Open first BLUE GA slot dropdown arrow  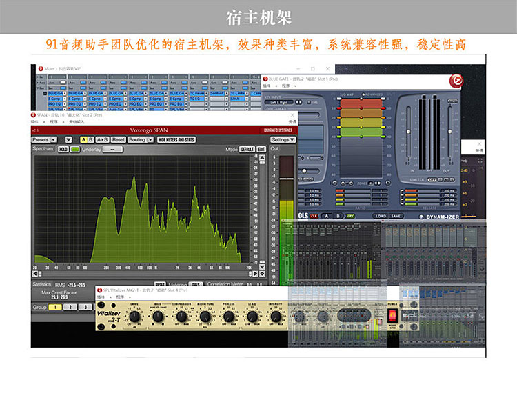coord(65,93)
